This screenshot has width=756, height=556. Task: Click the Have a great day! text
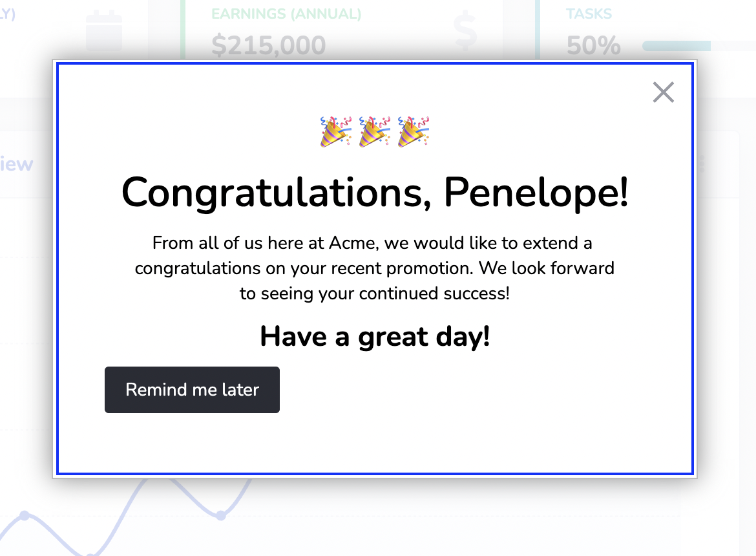tap(375, 337)
